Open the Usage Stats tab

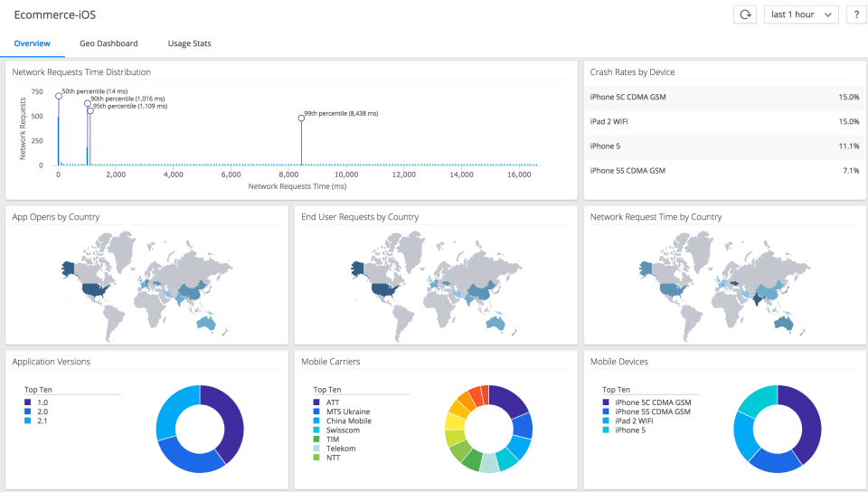[189, 43]
